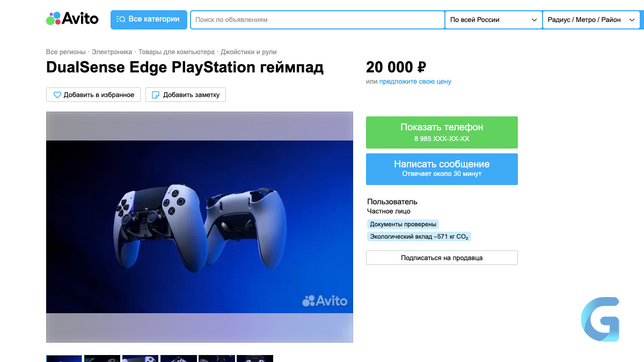The width and height of the screenshot is (644, 362).
Task: Click the G logo widget at bottom right
Action: coord(600,320)
